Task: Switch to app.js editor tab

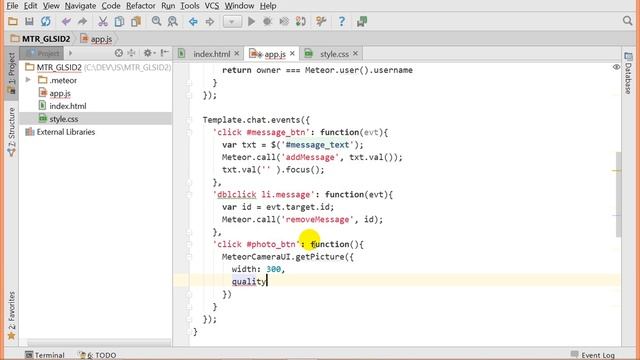Action: (x=275, y=54)
